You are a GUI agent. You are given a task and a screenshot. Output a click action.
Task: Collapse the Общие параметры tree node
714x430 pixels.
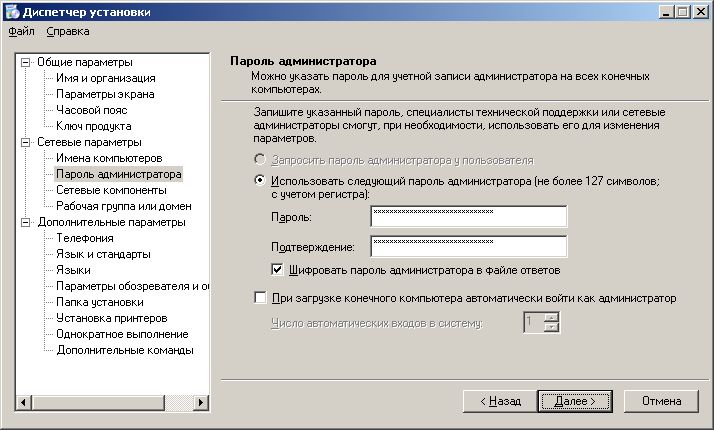pos(26,62)
